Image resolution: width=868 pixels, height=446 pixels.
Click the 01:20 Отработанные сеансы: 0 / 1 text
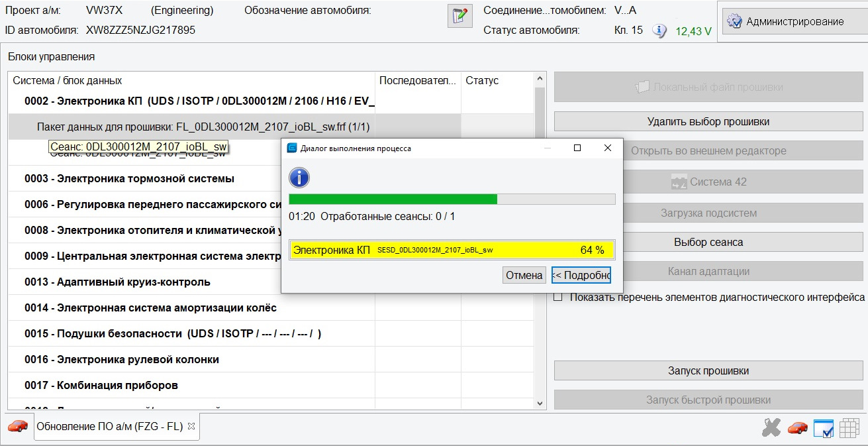pos(372,216)
